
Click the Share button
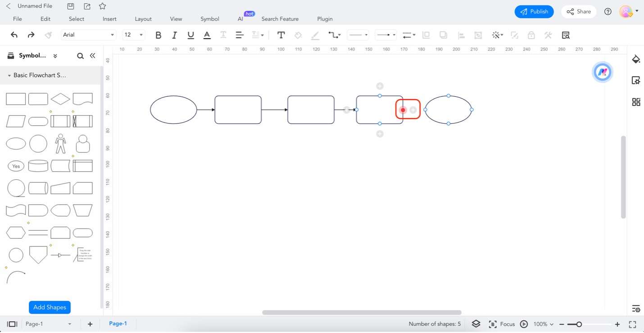(x=579, y=12)
